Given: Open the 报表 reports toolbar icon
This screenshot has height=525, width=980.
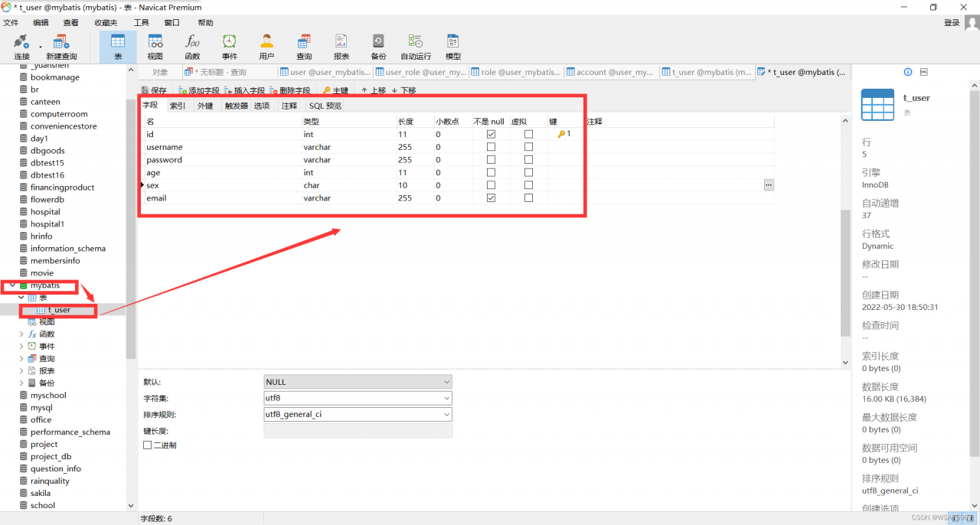Looking at the screenshot, I should tap(341, 47).
